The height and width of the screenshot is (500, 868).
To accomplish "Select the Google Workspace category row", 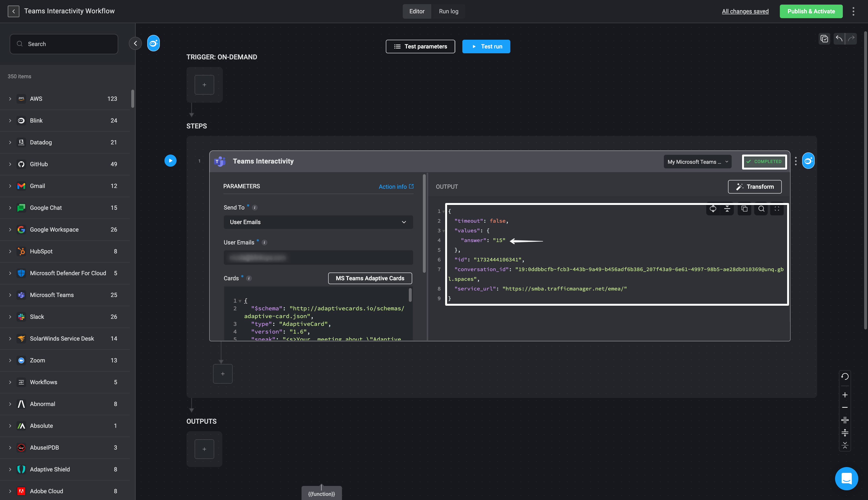I will pyautogui.click(x=65, y=230).
